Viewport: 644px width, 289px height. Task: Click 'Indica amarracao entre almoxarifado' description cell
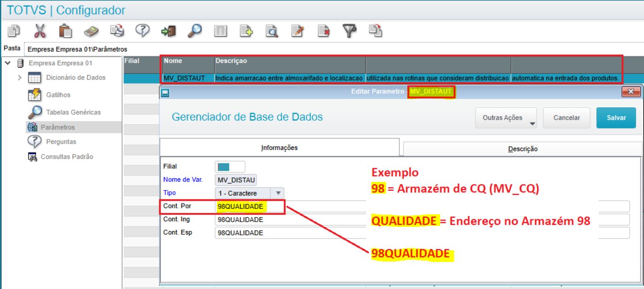pos(290,78)
